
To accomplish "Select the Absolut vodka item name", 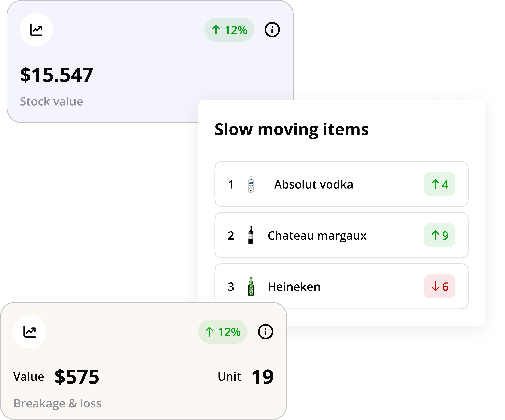I will pyautogui.click(x=313, y=184).
